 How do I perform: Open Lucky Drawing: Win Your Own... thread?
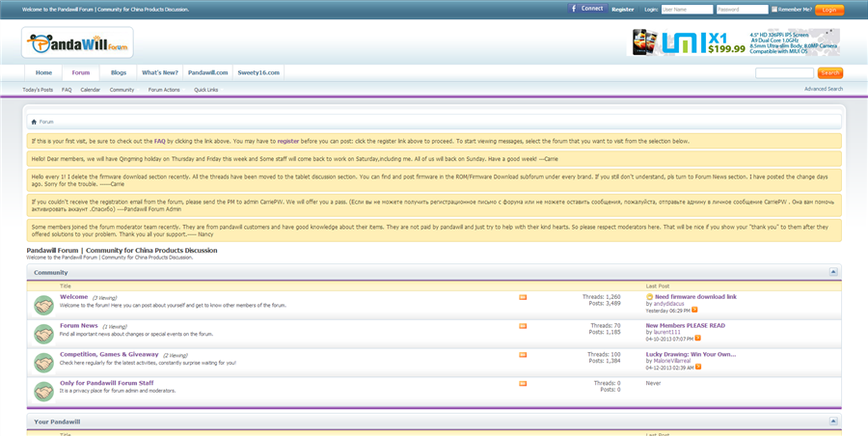click(691, 355)
